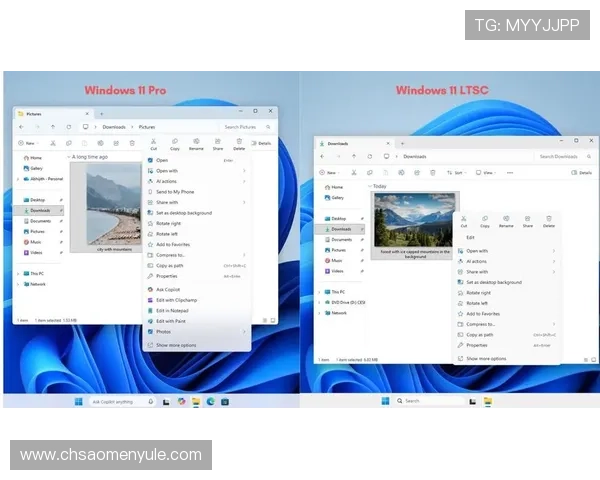Image resolution: width=600 pixels, height=480 pixels.
Task: Expand the DVD Drive (D:) tree node
Action: pyautogui.click(x=320, y=302)
